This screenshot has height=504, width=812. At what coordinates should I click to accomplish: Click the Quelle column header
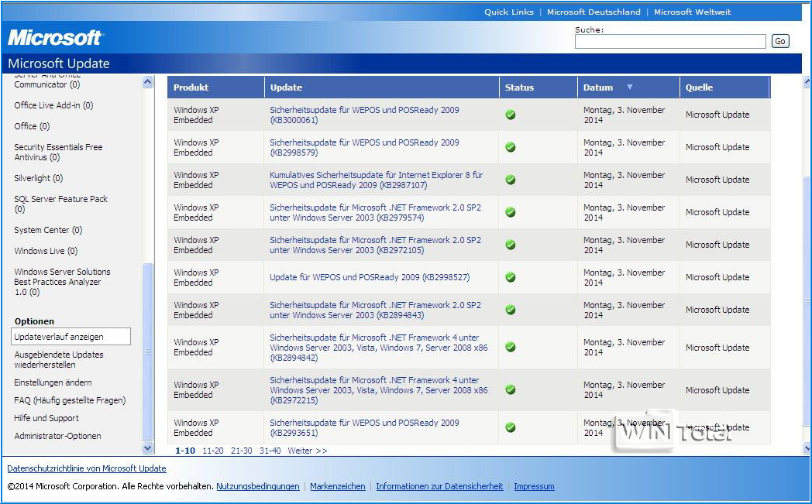point(725,87)
